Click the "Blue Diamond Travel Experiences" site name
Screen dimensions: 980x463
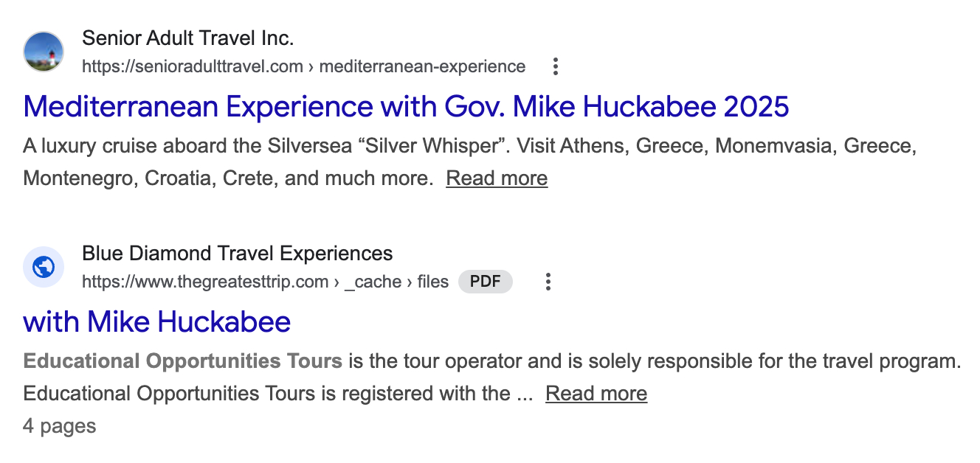[x=237, y=254]
